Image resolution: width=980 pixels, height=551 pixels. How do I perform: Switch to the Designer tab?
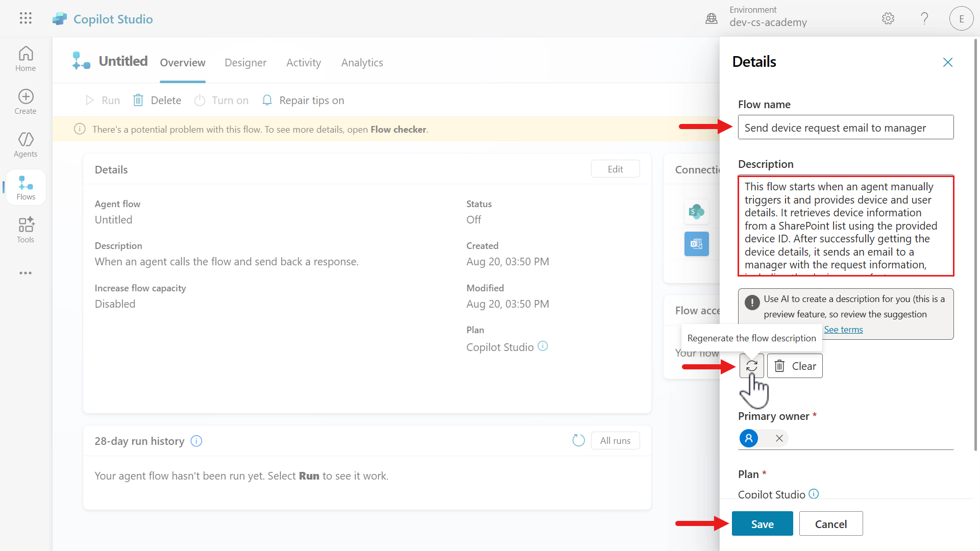[x=246, y=62]
